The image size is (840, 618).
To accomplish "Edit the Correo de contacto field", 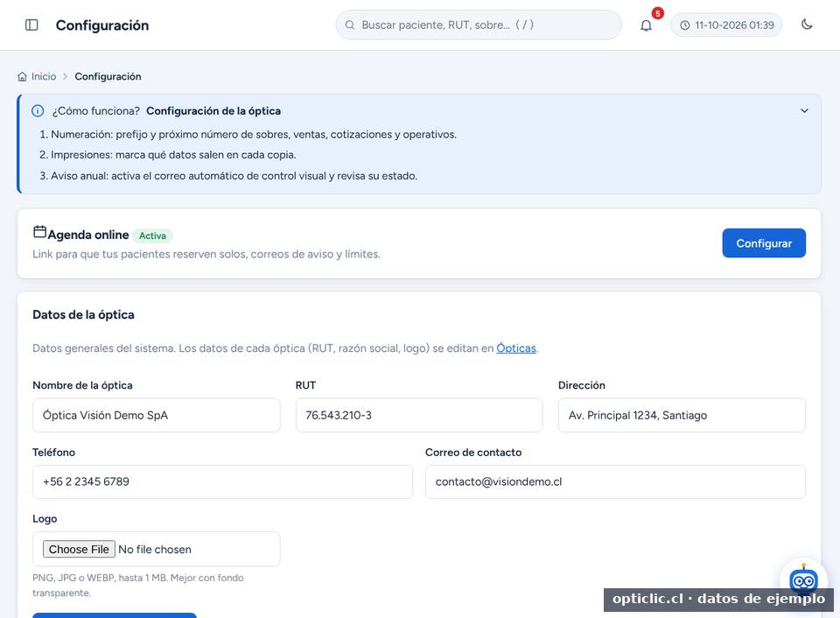I will click(615, 481).
